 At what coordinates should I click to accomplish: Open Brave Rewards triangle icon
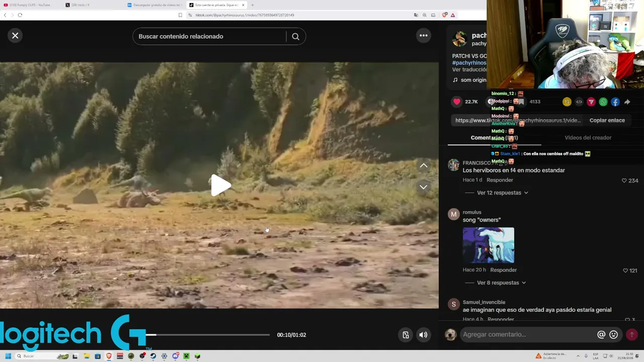pyautogui.click(x=453, y=15)
